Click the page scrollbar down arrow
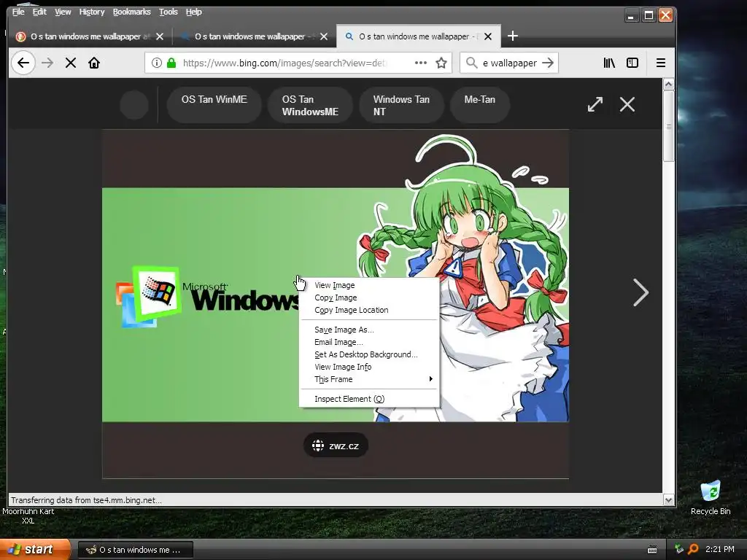The height and width of the screenshot is (560, 747). click(x=668, y=500)
